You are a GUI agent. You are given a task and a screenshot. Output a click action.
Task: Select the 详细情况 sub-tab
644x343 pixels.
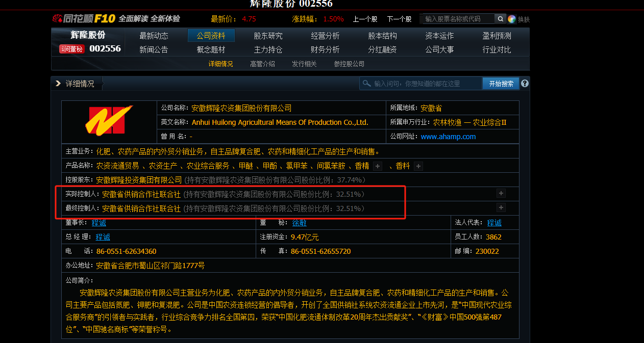coord(220,64)
